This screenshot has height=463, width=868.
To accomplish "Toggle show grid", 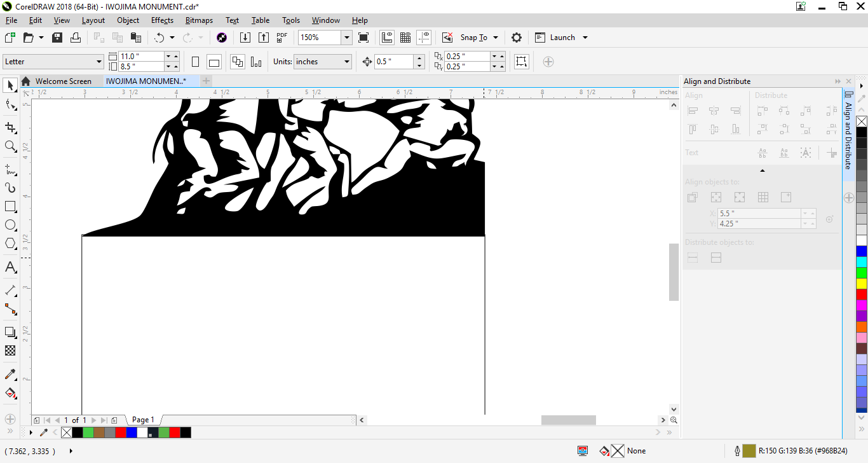I will 405,38.
